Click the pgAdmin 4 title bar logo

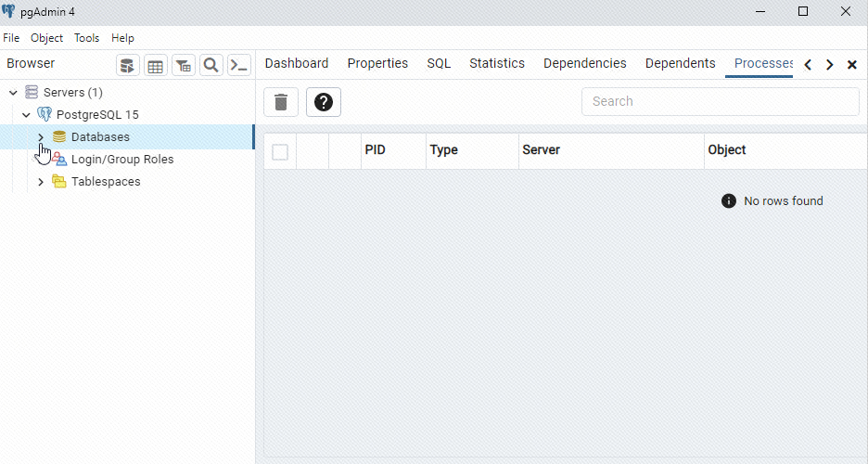(8, 11)
